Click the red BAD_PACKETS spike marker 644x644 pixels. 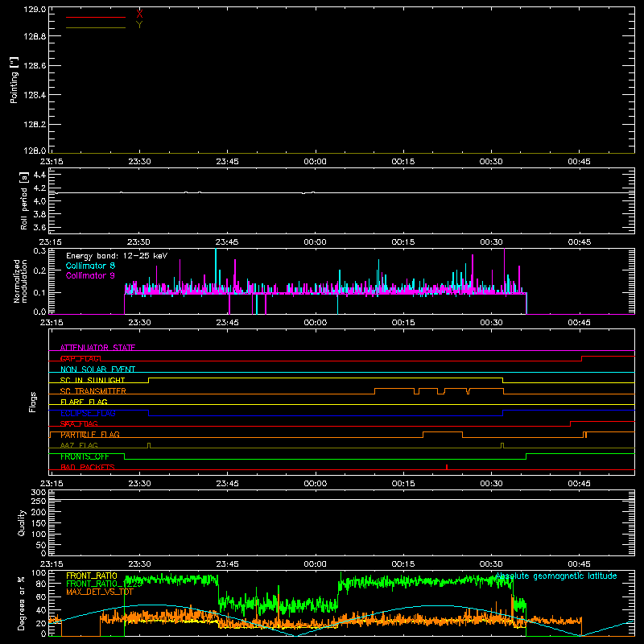[x=447, y=467]
